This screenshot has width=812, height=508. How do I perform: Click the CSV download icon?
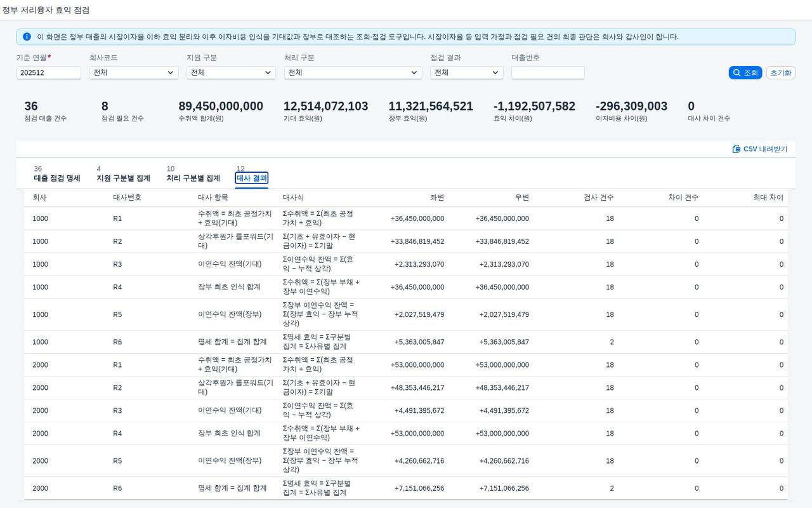(737, 149)
